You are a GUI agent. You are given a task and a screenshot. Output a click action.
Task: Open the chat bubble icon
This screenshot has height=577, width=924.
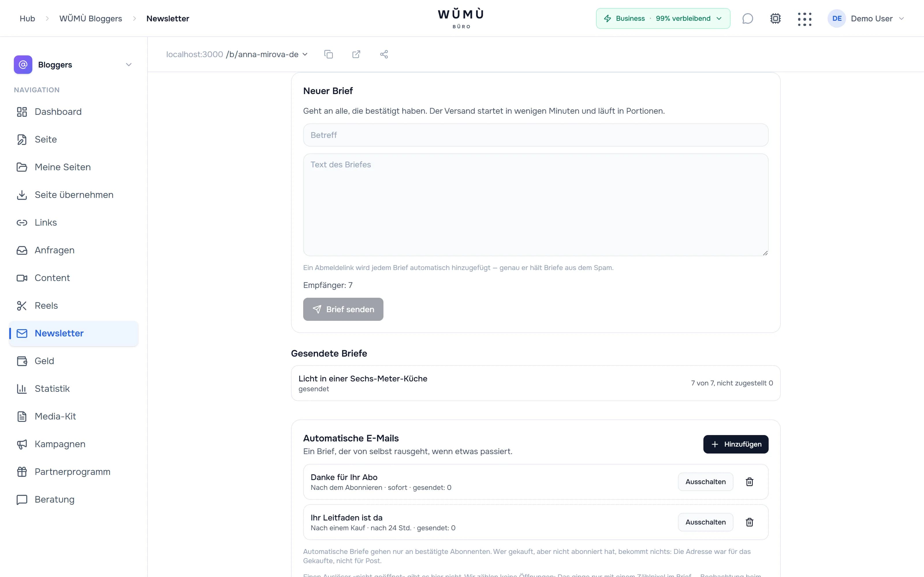[x=748, y=18]
